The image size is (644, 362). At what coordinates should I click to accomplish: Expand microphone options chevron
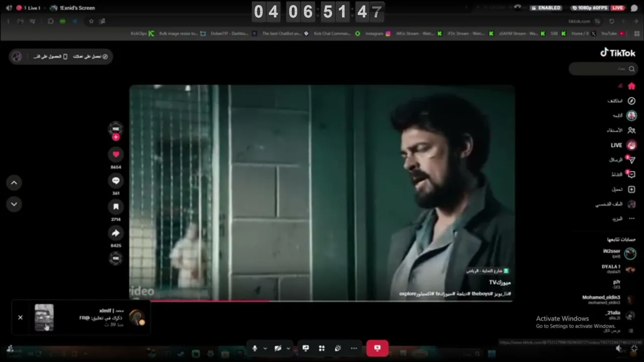pos(265,348)
